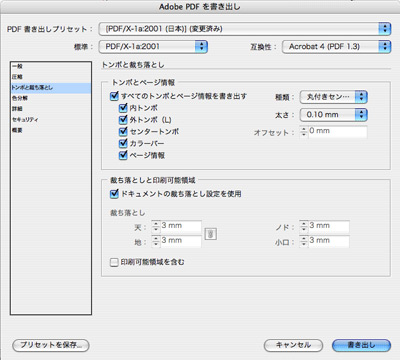Click the ノド bleed stepper arrows
The width and height of the screenshot is (400, 360).
click(304, 227)
